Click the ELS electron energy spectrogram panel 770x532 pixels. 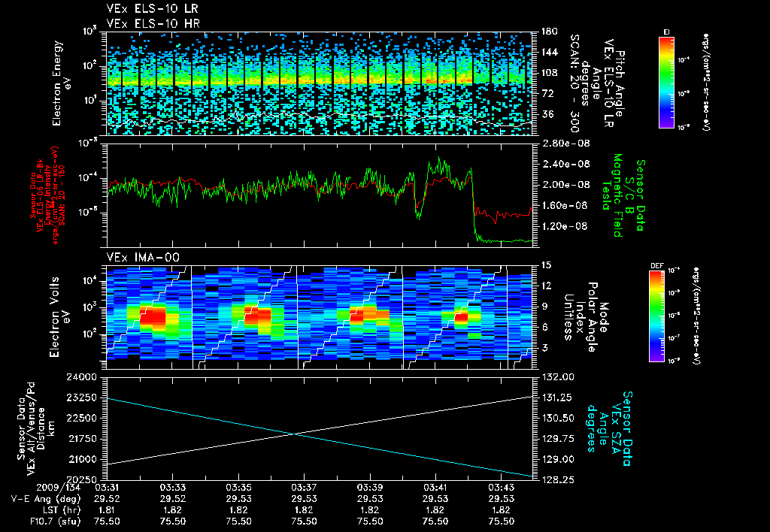click(x=320, y=83)
